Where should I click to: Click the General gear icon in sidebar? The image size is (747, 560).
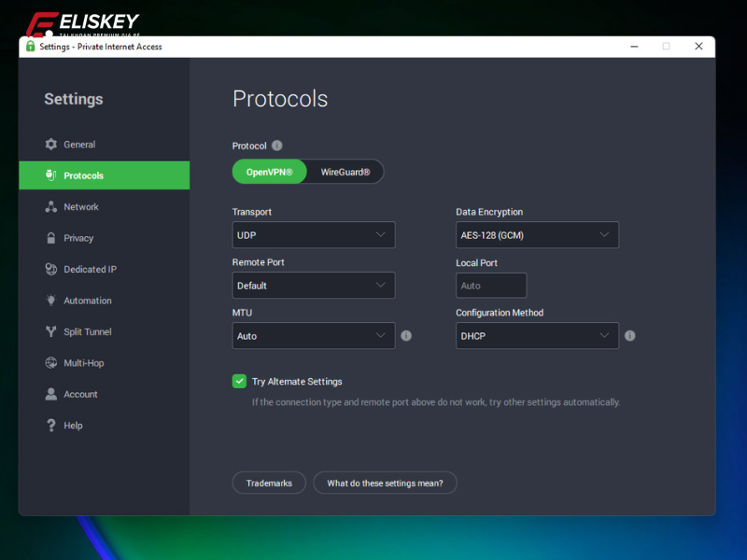51,145
